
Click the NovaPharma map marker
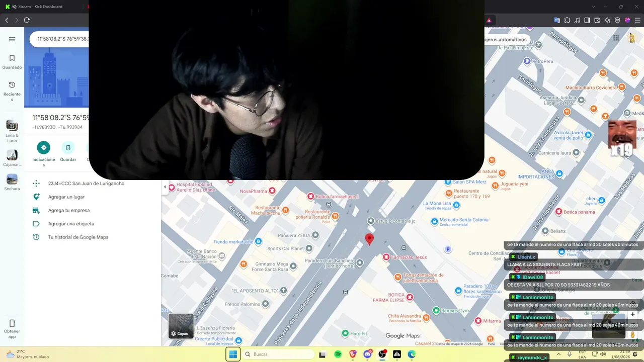[x=272, y=191]
